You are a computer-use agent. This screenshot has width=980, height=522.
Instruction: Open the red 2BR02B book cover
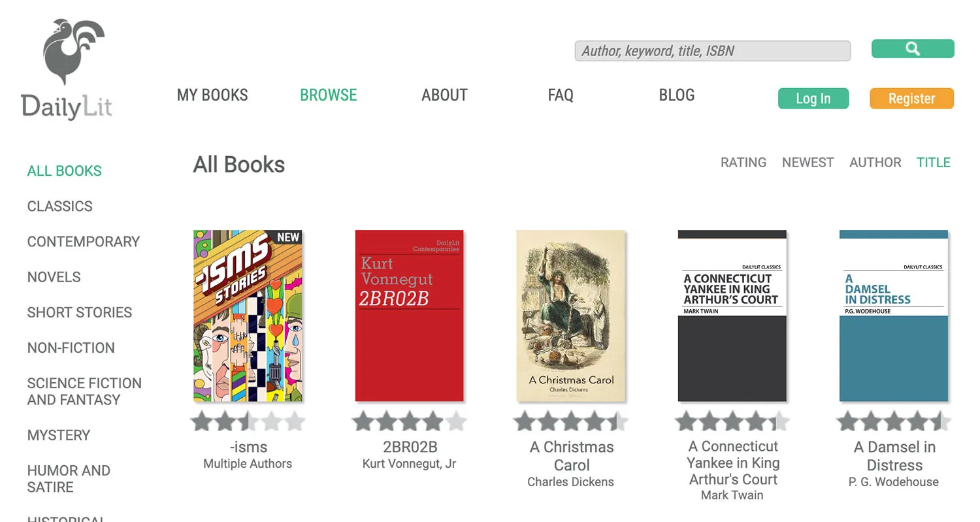[409, 316]
